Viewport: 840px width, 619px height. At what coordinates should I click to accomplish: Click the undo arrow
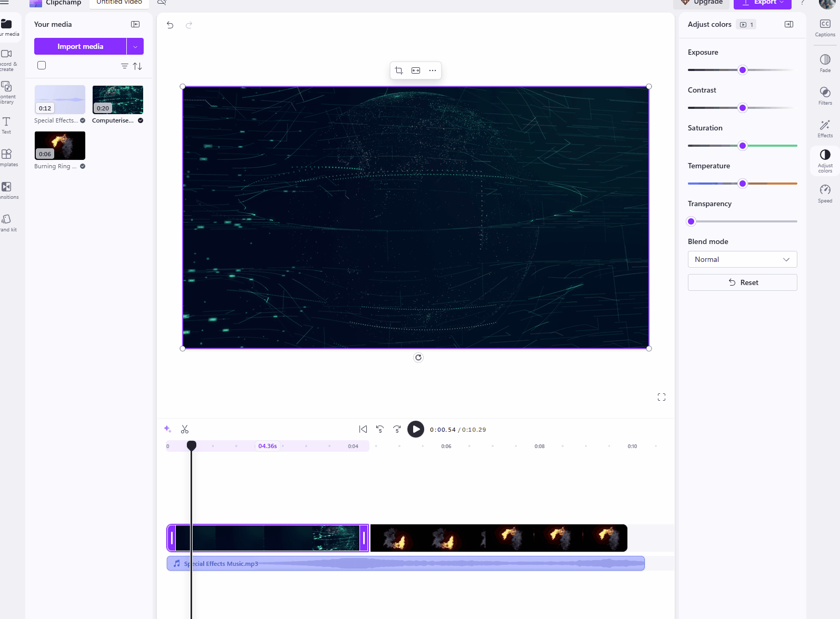170,25
